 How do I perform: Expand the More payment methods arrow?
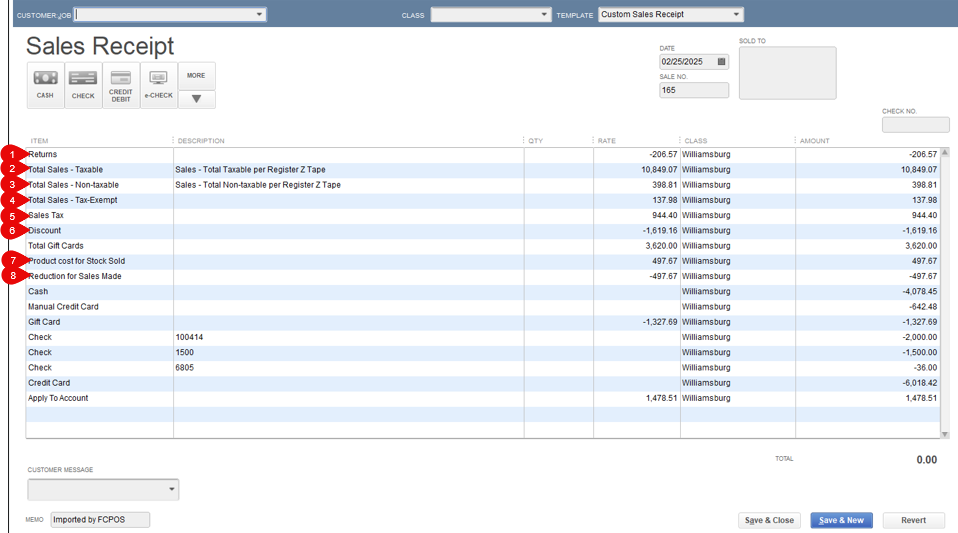(196, 99)
